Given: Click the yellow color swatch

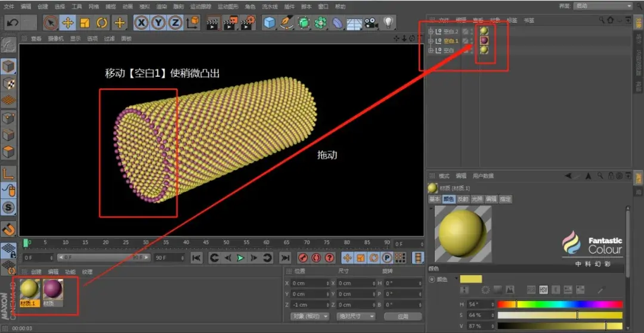Looking at the screenshot, I should (x=470, y=279).
